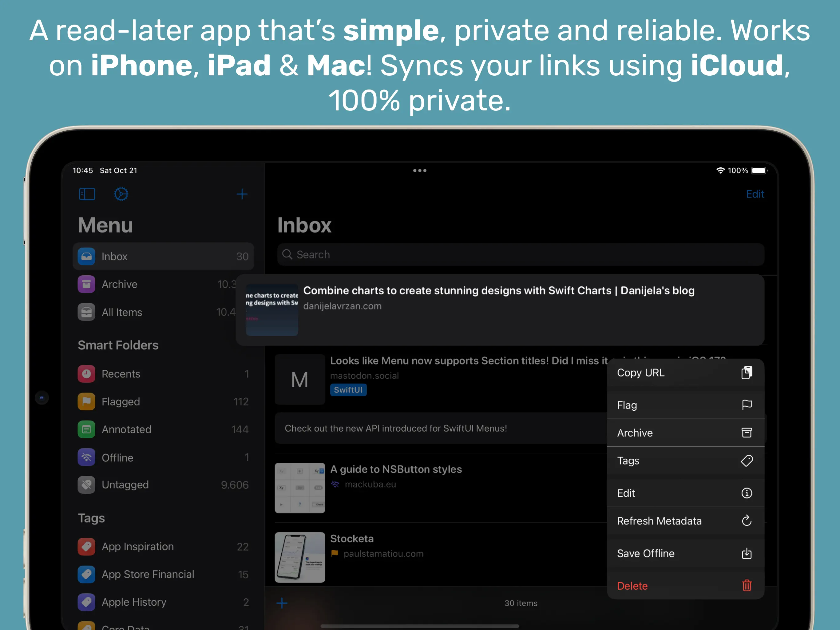This screenshot has width=840, height=630.
Task: Click Save Offline download icon
Action: tap(747, 553)
